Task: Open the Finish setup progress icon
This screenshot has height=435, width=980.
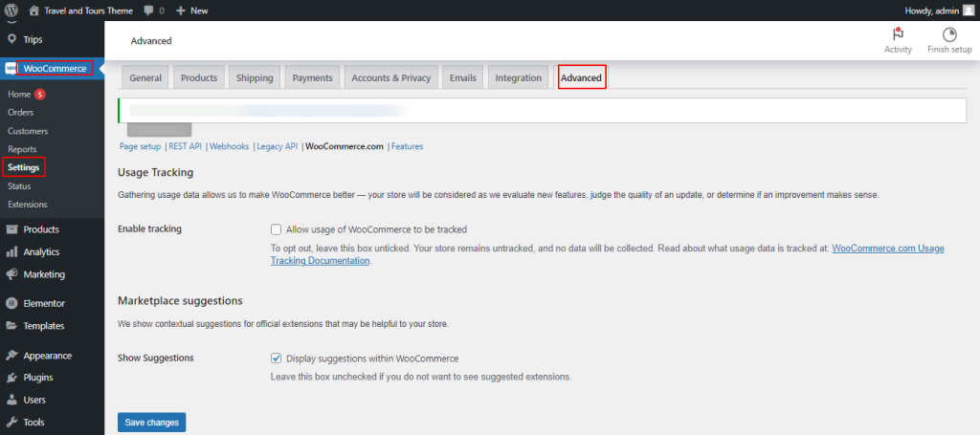Action: click(x=948, y=34)
